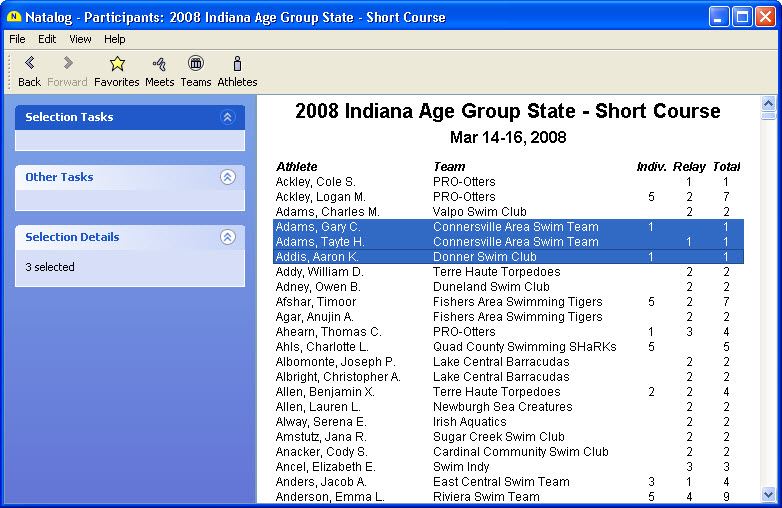
Task: Open the Edit menu
Action: tap(47, 39)
